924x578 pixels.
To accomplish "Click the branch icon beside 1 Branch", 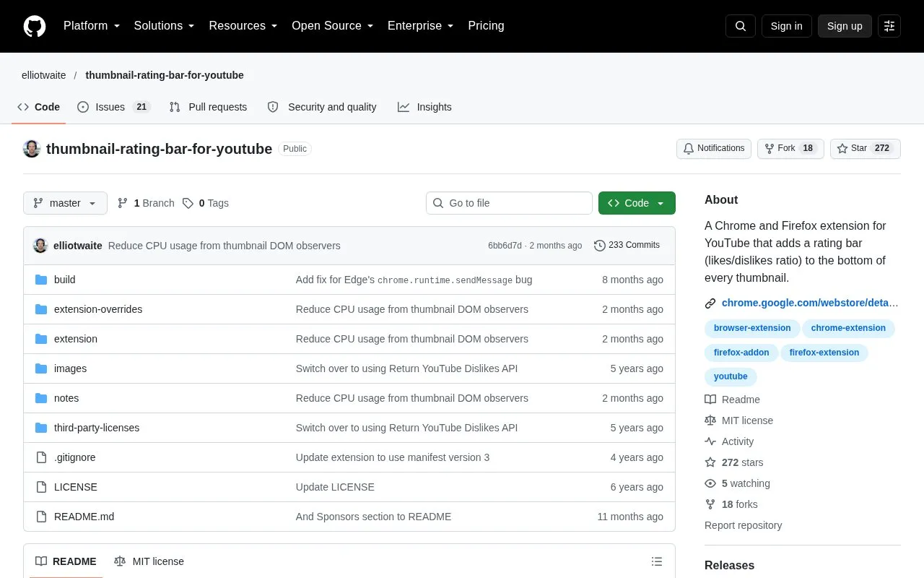I will tap(123, 203).
